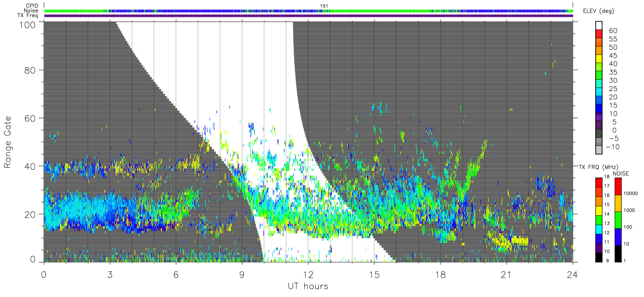The width and height of the screenshot is (644, 297).
Task: Click the '1000' label on NOISE colorbar
Action: 630,210
